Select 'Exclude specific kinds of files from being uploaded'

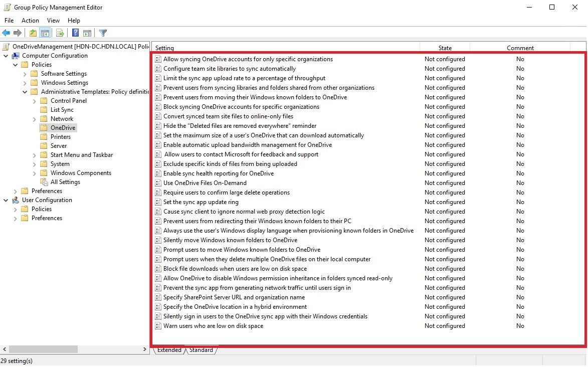pyautogui.click(x=230, y=164)
